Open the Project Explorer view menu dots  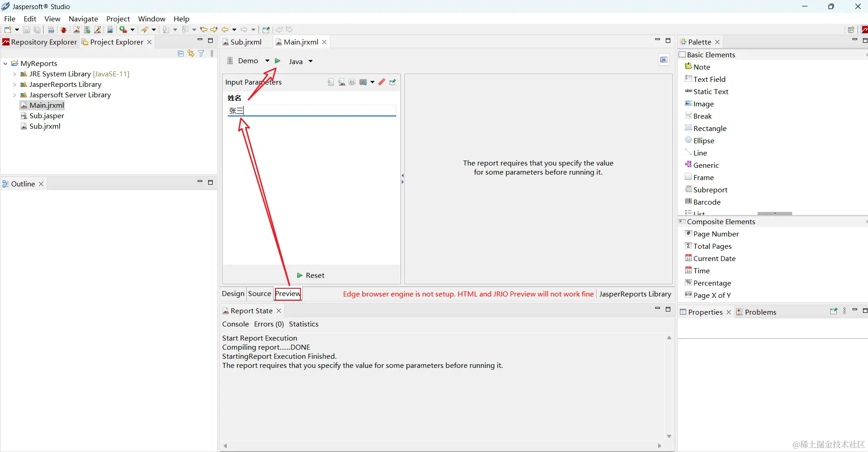(212, 54)
